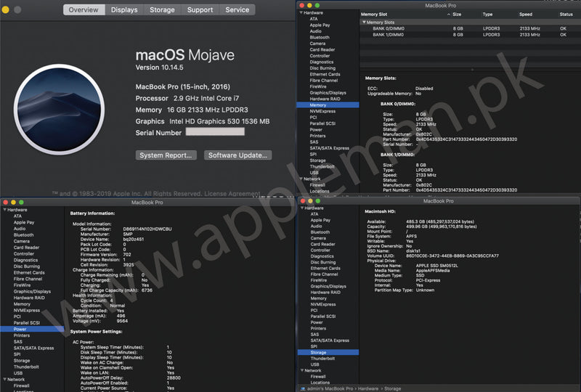Select Locations in the Macintosh HD window sidebar

click(320, 383)
